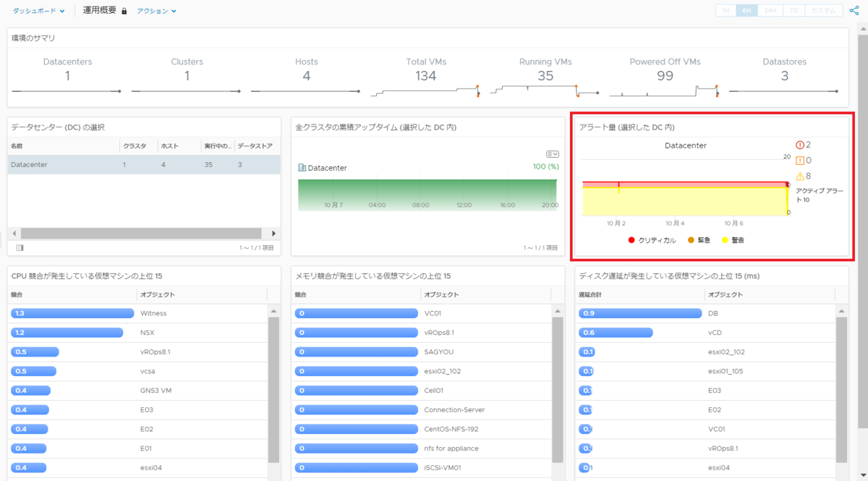
Task: Open the アクション dropdown menu
Action: tap(156, 11)
